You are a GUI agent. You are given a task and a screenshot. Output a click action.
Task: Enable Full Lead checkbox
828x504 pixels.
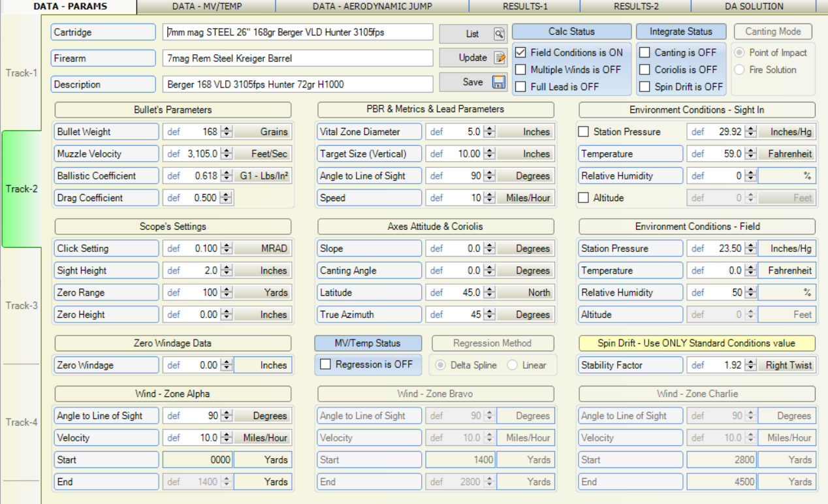pyautogui.click(x=520, y=87)
